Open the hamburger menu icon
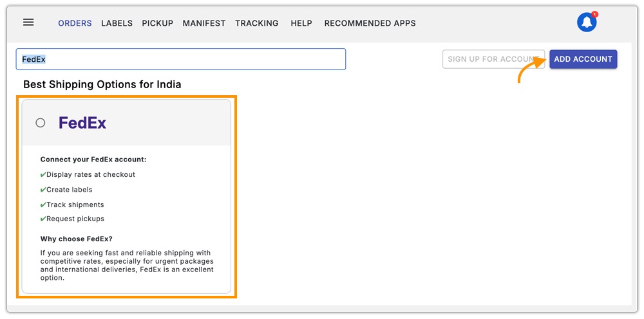This screenshot has width=644, height=319. click(x=28, y=23)
